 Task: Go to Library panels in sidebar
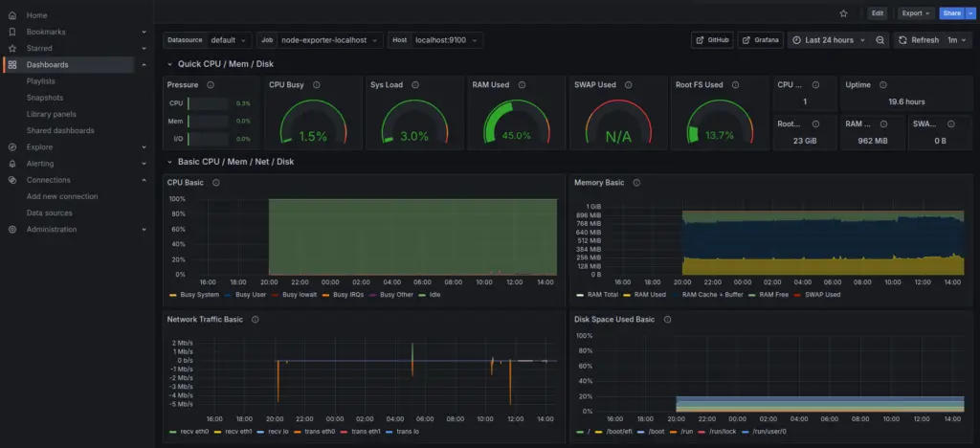(x=52, y=114)
